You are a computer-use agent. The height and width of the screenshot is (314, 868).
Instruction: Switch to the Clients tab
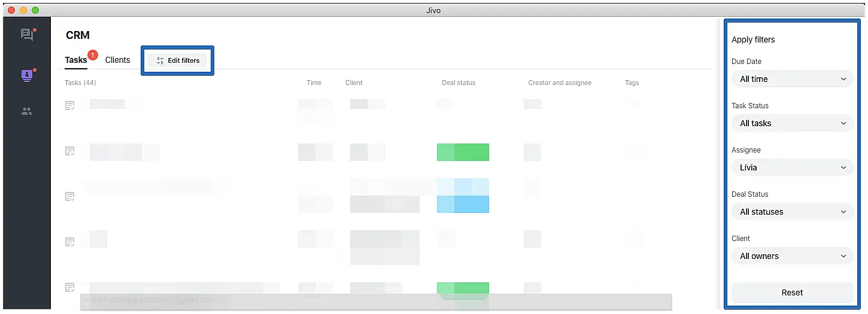tap(117, 60)
